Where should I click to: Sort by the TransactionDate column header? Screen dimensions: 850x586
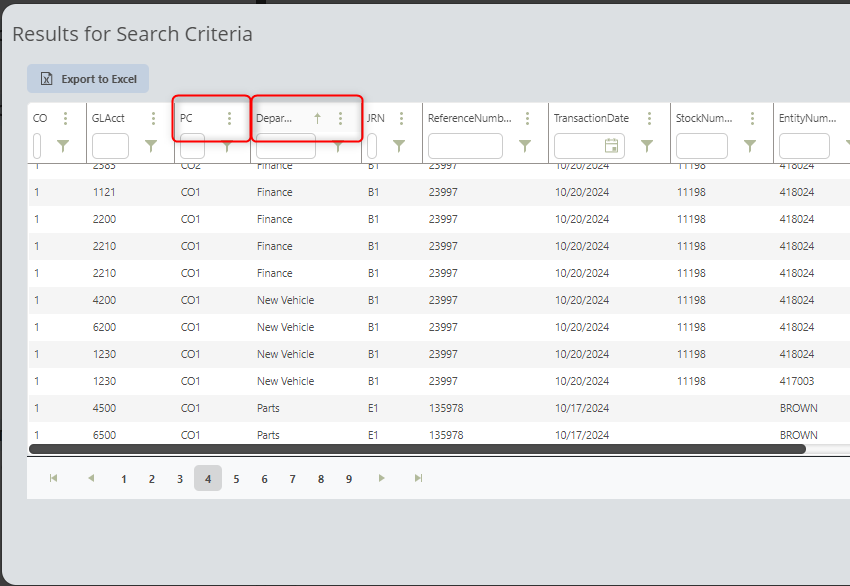591,118
